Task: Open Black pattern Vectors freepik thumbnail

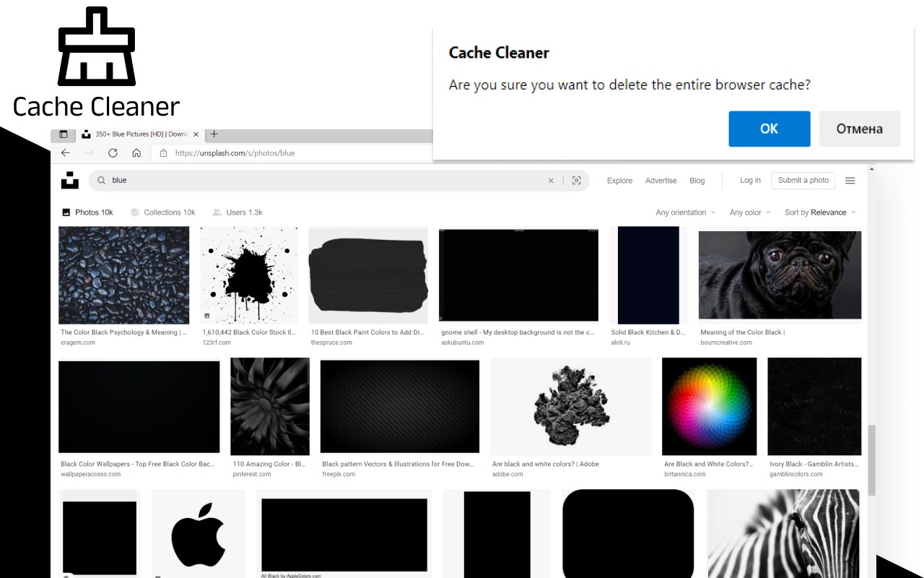Action: 400,407
